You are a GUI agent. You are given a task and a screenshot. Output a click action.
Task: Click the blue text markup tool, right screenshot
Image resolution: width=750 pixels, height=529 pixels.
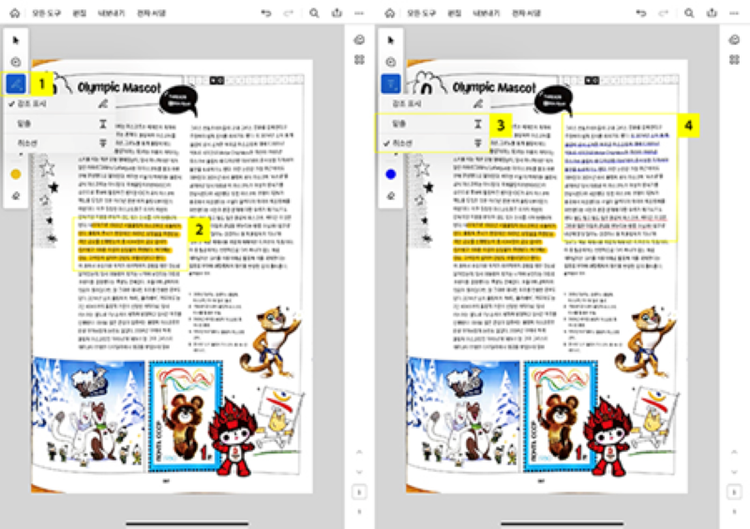[x=391, y=84]
